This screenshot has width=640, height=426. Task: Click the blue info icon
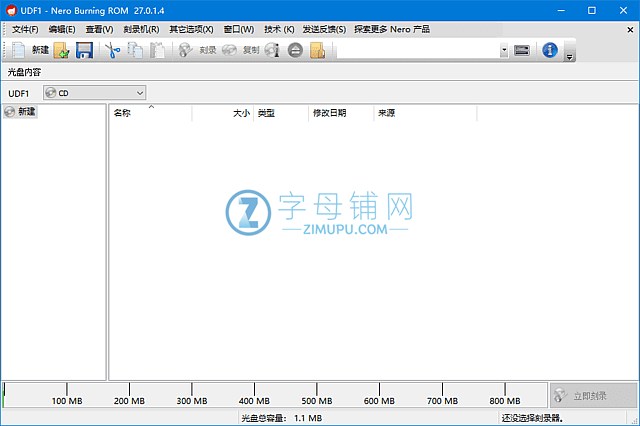[x=549, y=50]
